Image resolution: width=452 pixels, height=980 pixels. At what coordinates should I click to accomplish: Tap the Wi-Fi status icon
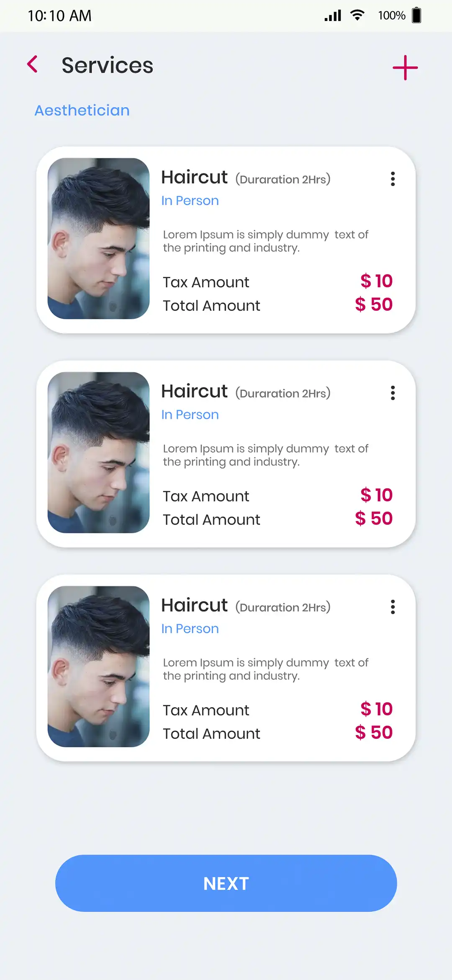[357, 15]
